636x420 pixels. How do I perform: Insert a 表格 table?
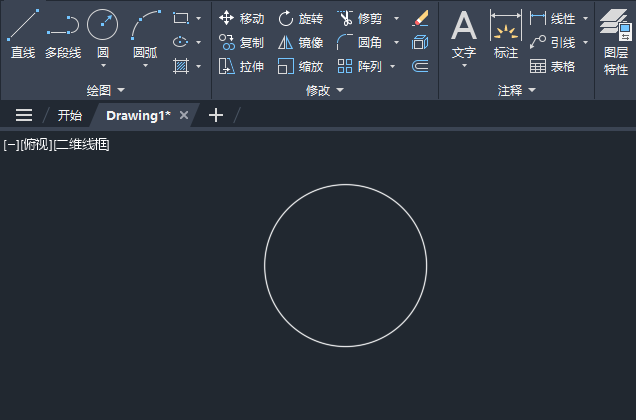click(552, 66)
